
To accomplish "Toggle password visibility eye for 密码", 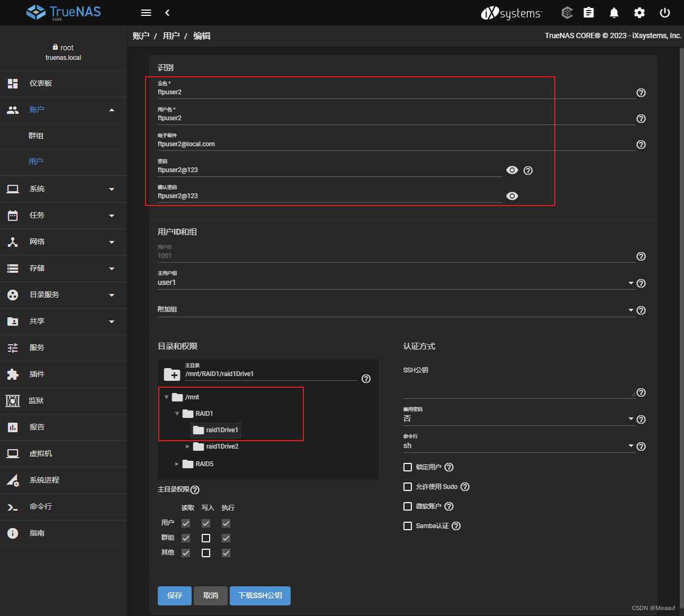I will pos(512,170).
